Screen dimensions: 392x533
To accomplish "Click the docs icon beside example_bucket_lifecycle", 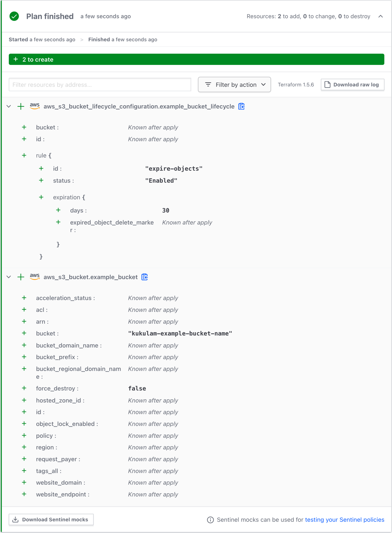I will (x=241, y=107).
